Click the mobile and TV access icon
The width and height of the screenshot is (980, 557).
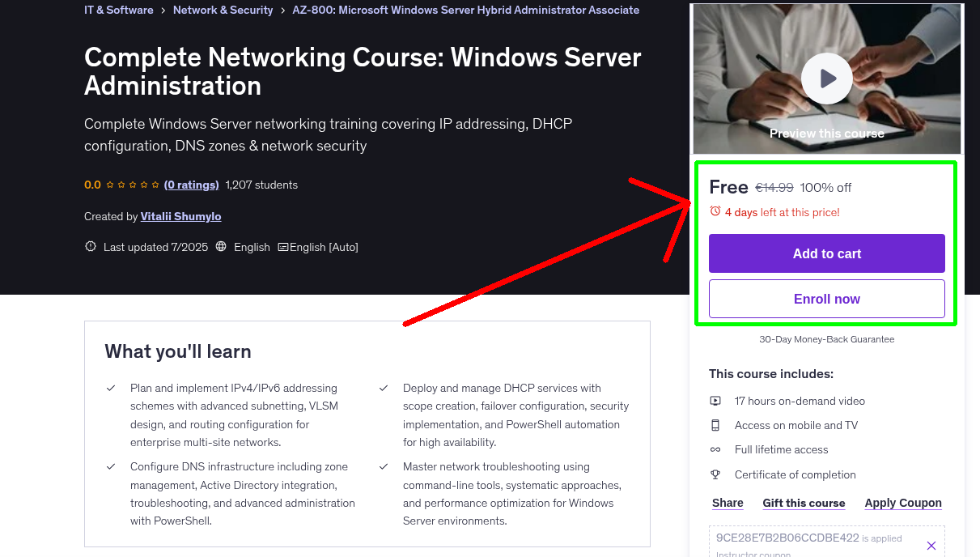(x=715, y=424)
